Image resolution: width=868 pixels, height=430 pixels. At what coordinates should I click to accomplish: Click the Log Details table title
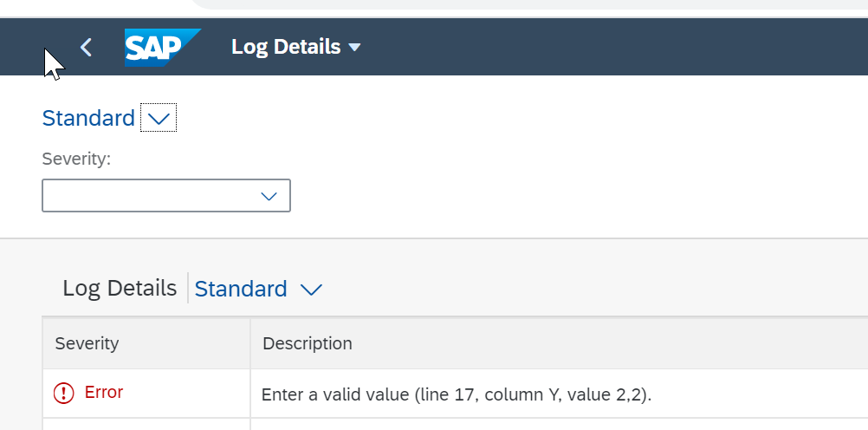point(120,288)
